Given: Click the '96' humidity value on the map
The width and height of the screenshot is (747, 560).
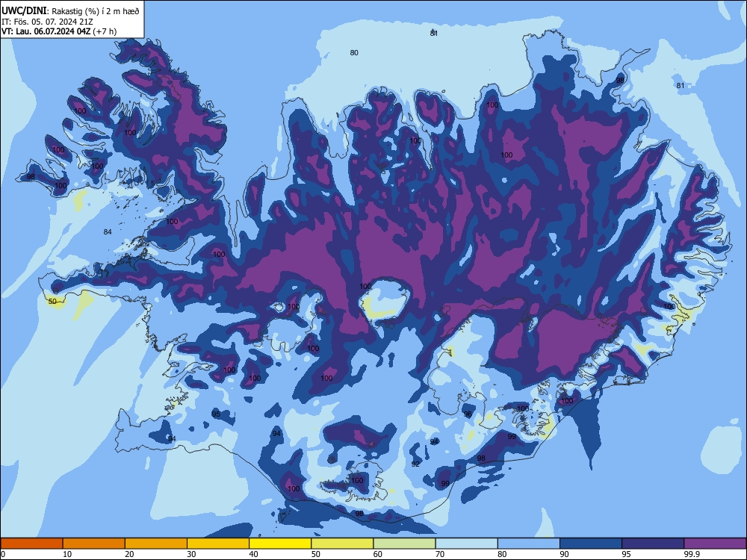Looking at the screenshot, I should [x=468, y=414].
